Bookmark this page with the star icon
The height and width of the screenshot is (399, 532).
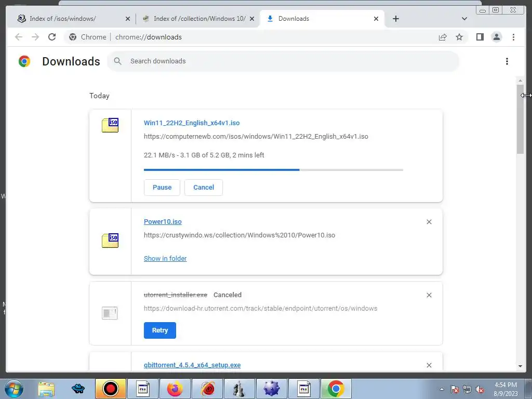tap(459, 37)
